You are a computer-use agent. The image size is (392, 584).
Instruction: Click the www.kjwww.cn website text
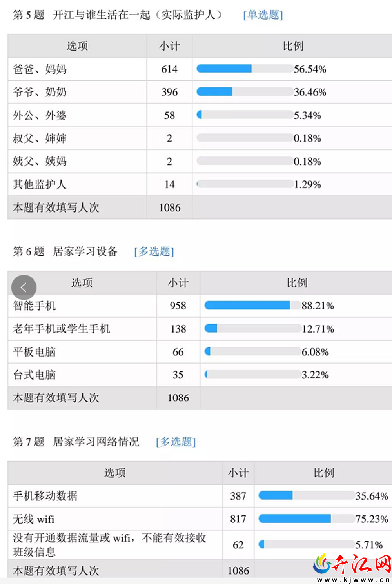point(353,579)
